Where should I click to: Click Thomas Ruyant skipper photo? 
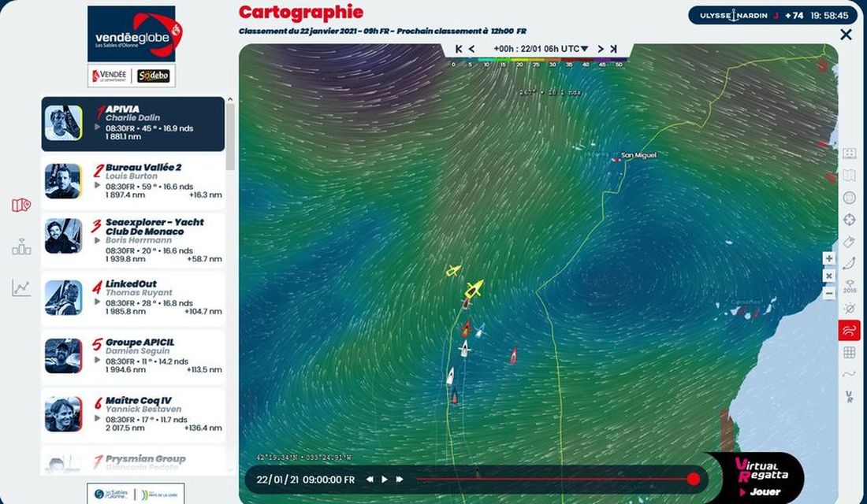tap(63, 298)
